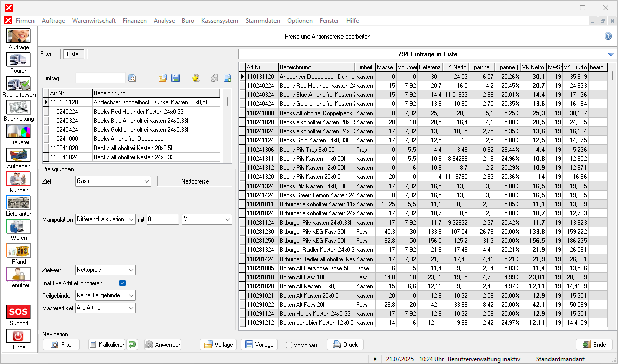Click the green undo arrow next to Kalkulieren
This screenshot has width=618, height=364.
tap(132, 345)
